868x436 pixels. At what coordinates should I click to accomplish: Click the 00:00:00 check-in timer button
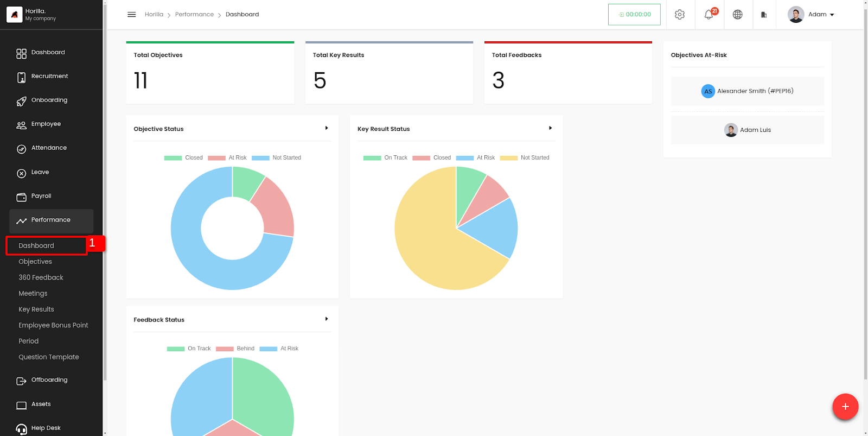[634, 15]
